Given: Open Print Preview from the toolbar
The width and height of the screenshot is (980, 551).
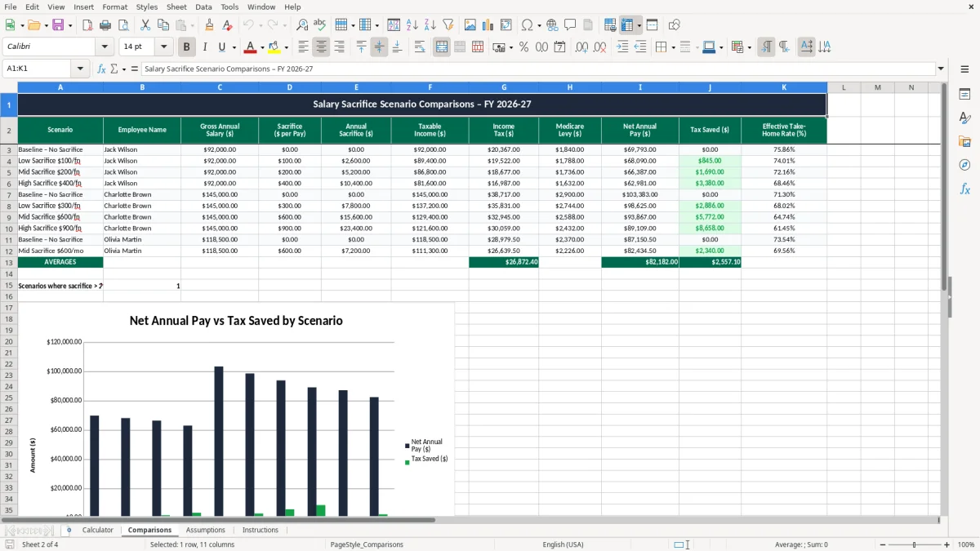Looking at the screenshot, I should 123,25.
